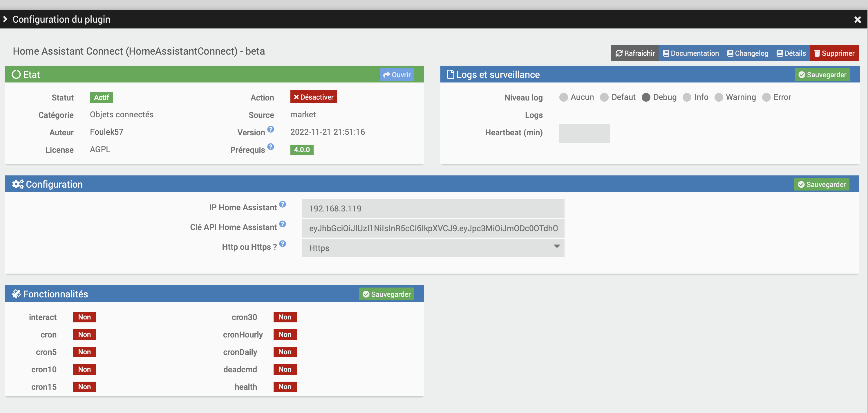The width and height of the screenshot is (868, 413).
Task: Click the Logs et surveillance file icon
Action: 451,74
